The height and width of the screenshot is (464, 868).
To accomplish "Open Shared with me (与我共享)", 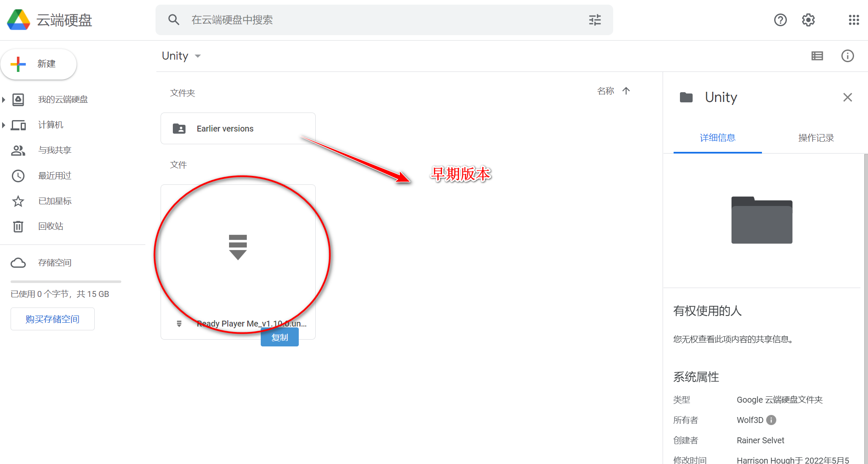I will pyautogui.click(x=55, y=150).
